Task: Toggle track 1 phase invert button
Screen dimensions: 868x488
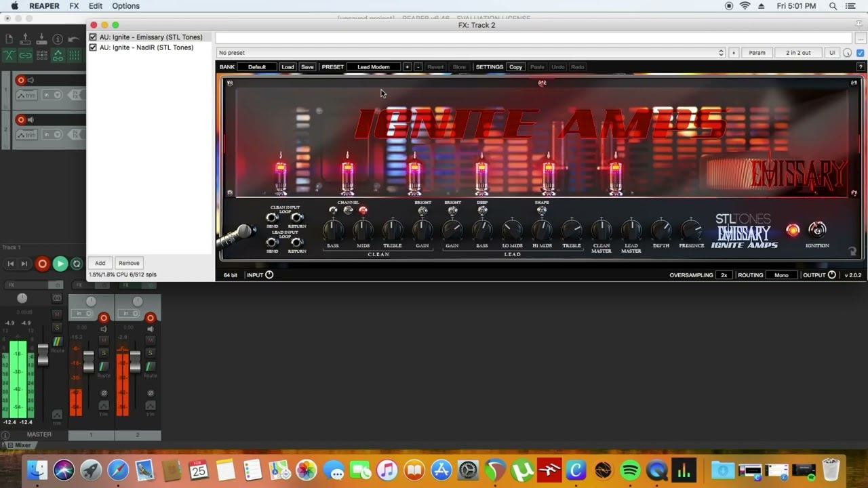Action: coord(104,393)
